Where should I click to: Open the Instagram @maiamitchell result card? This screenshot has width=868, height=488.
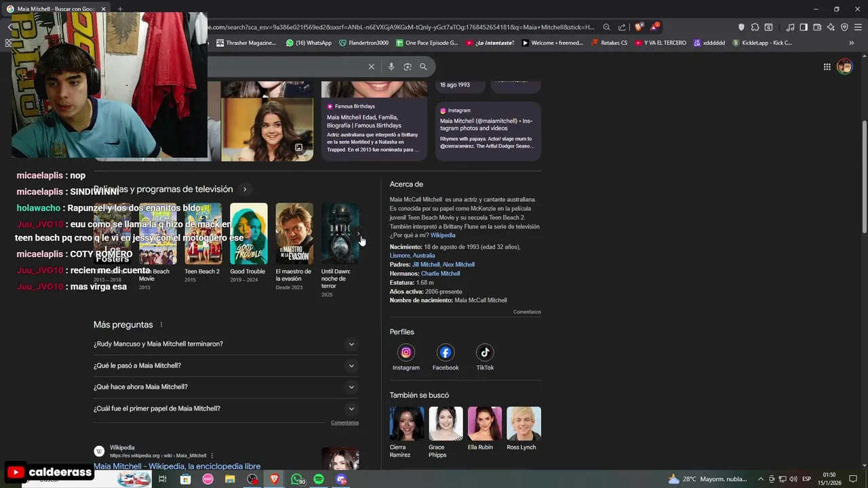click(x=488, y=131)
